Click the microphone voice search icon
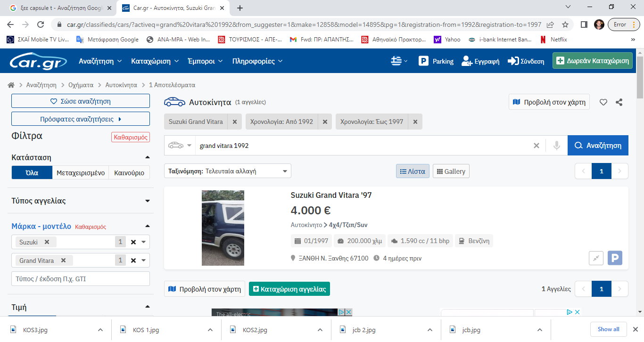This screenshot has height=342, width=644. point(557,146)
